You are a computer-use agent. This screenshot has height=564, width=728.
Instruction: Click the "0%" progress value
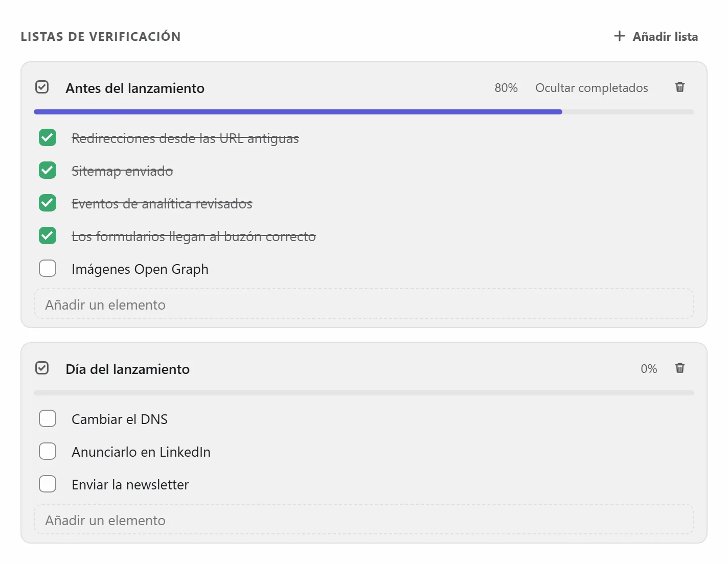[649, 369]
